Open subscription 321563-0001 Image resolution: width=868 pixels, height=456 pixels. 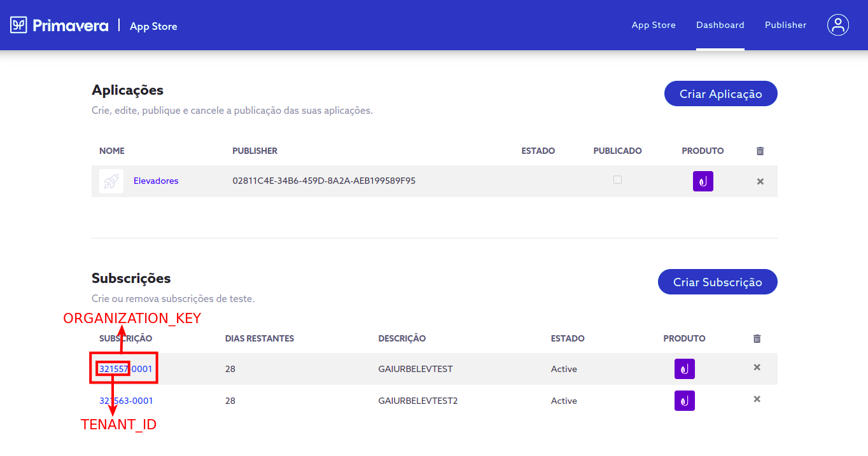point(125,401)
